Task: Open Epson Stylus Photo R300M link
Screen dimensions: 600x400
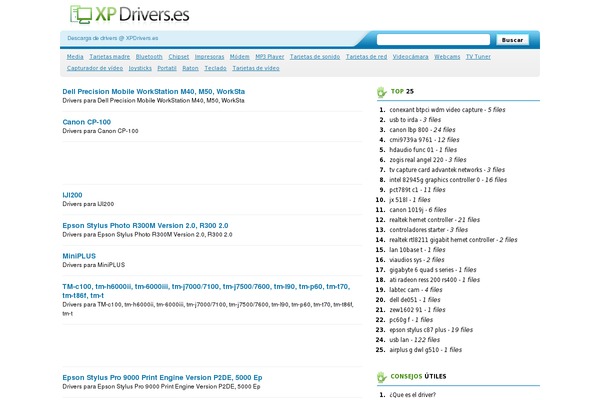Action: (145, 225)
